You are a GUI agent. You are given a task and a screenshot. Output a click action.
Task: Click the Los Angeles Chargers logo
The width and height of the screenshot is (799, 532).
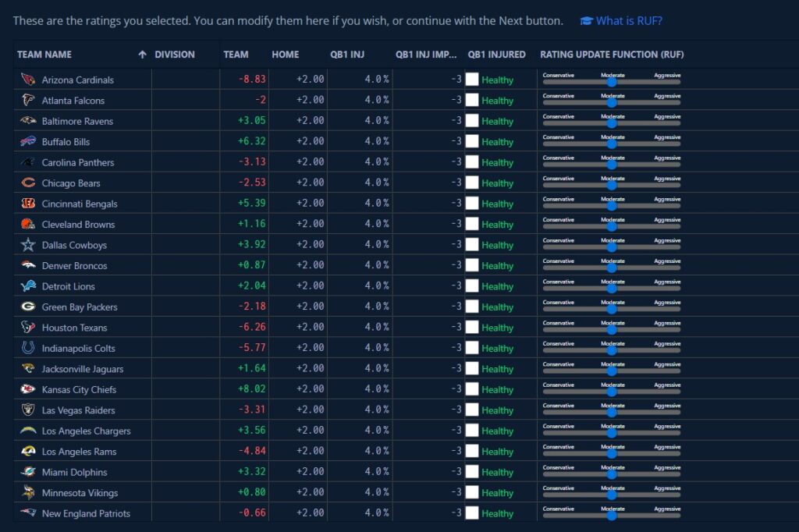[28, 431]
